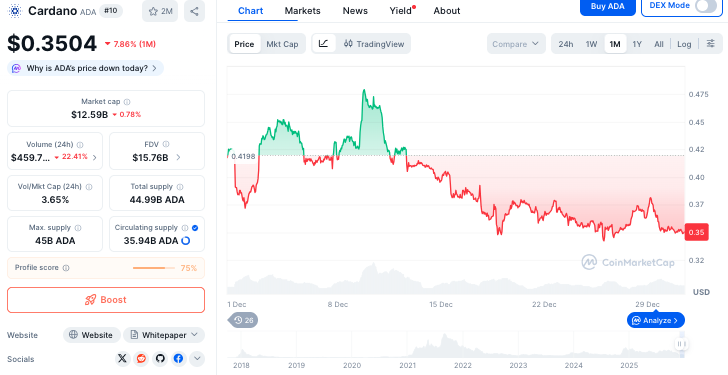Click the Cardano logo icon
Viewport: 728px width, 375px height.
pyautogui.click(x=15, y=11)
